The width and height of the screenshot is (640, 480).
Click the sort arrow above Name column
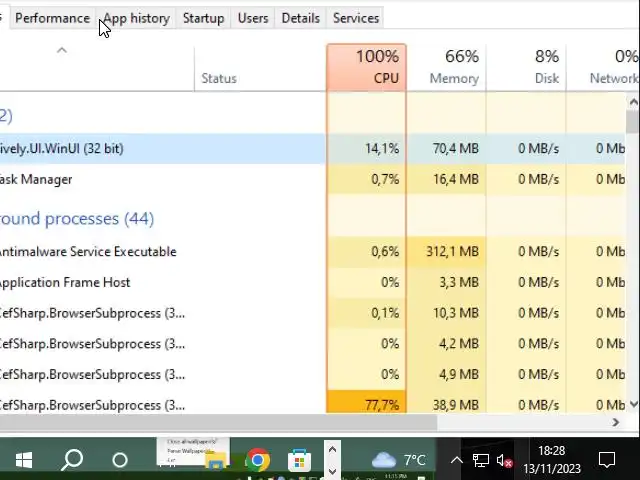pos(61,50)
